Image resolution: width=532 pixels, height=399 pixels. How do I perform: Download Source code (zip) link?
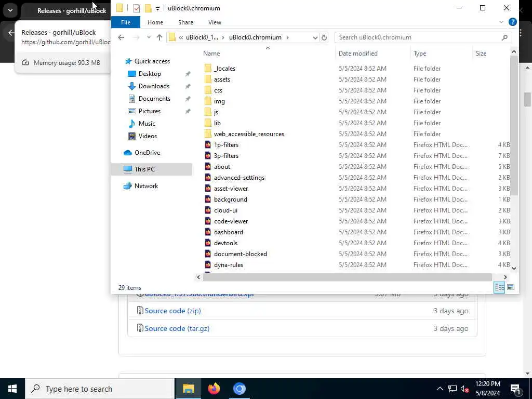172,311
